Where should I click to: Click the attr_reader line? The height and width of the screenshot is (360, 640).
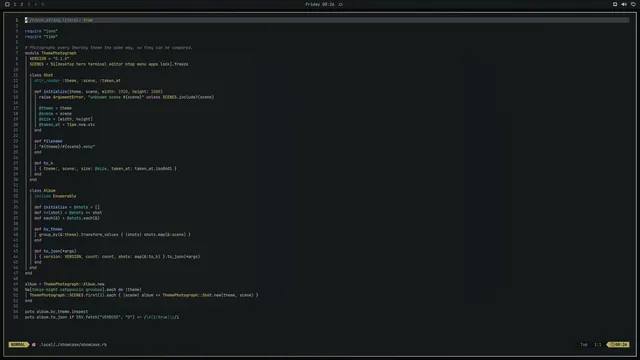(x=77, y=80)
